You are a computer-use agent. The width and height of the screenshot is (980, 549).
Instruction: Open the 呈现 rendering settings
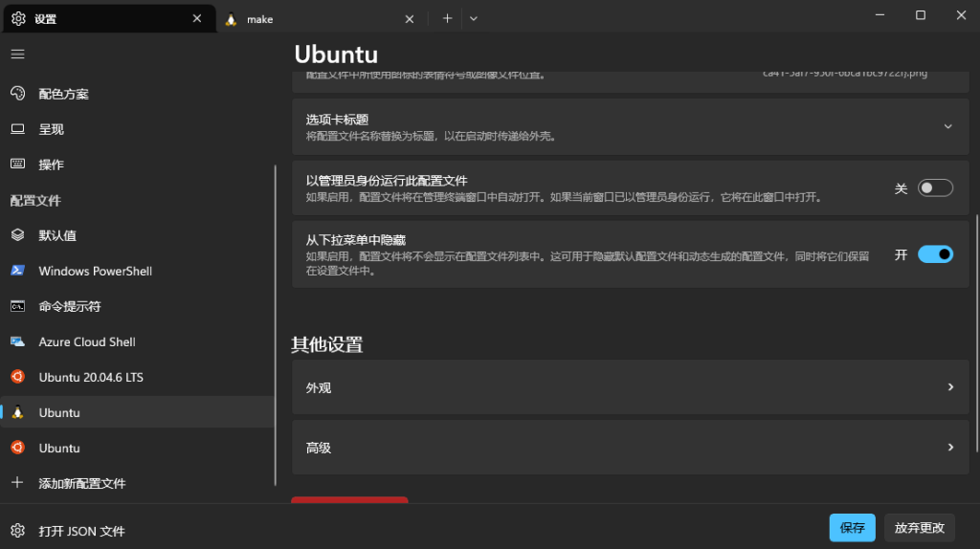[x=51, y=129]
